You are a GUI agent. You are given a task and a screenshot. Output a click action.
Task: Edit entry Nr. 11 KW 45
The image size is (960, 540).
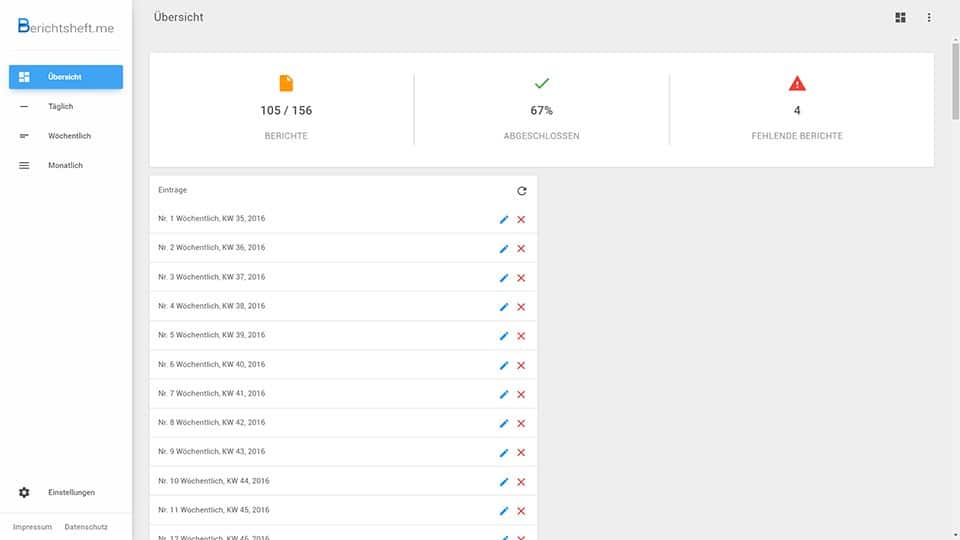504,511
